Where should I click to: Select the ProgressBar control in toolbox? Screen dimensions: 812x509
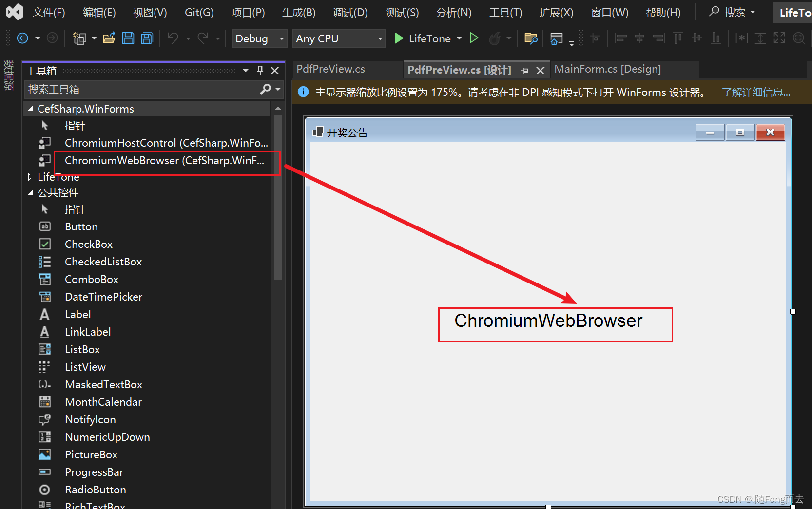coord(146,472)
